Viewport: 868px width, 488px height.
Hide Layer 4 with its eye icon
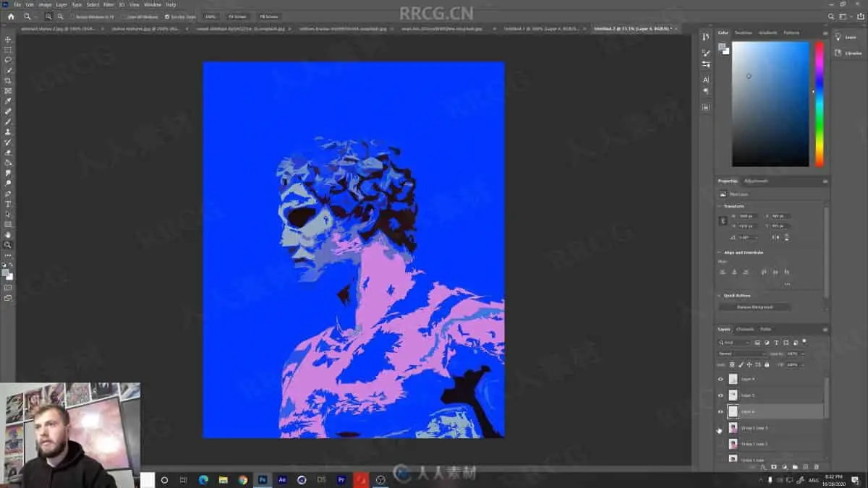tap(720, 379)
